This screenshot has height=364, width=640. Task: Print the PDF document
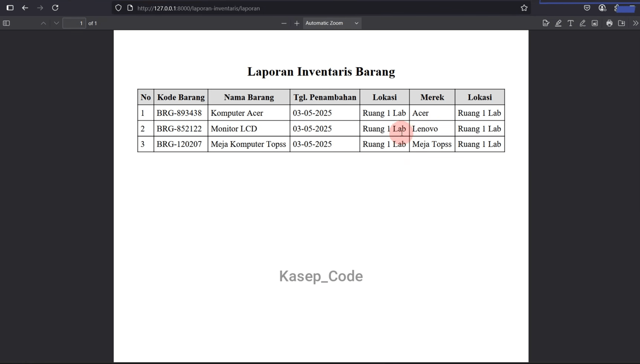click(x=609, y=23)
